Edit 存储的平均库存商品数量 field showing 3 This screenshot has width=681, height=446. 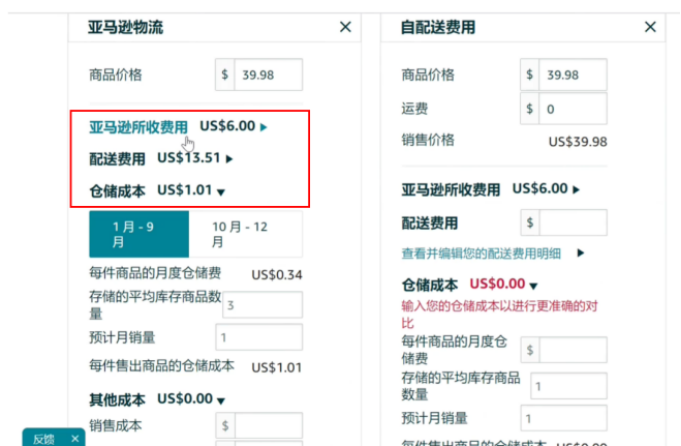pos(262,305)
